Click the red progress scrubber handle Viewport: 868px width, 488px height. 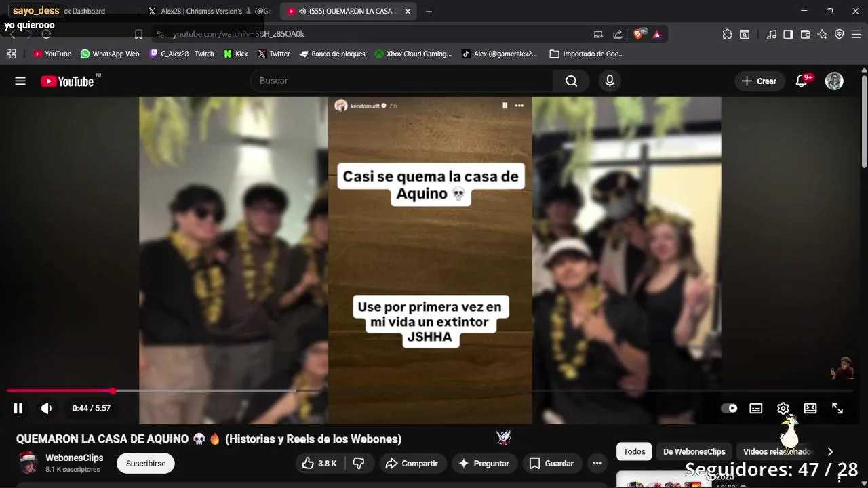113,391
